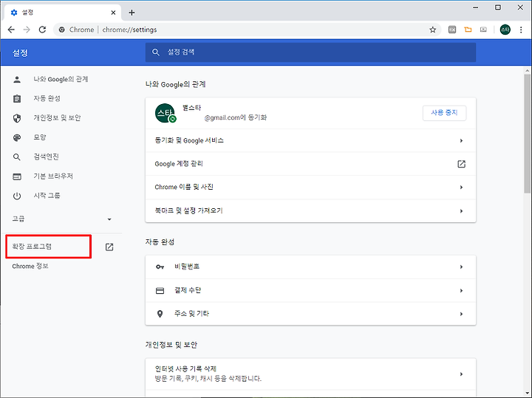532x398 pixels.
Task: Open 비밀번호 settings
Action: point(310,267)
